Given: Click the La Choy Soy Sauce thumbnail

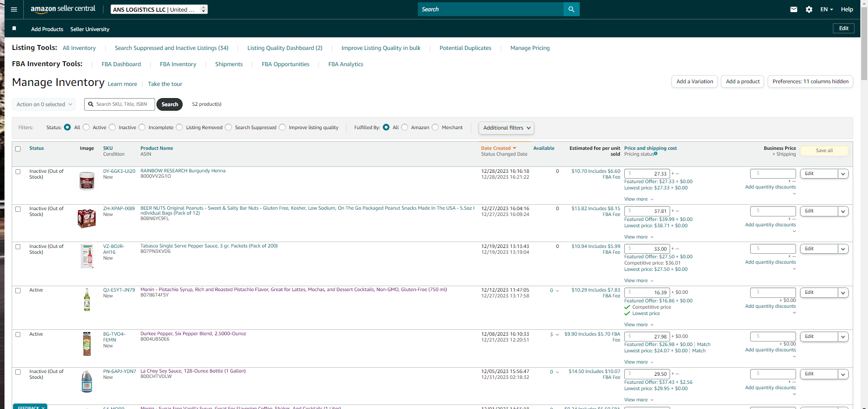Looking at the screenshot, I should point(87,381).
